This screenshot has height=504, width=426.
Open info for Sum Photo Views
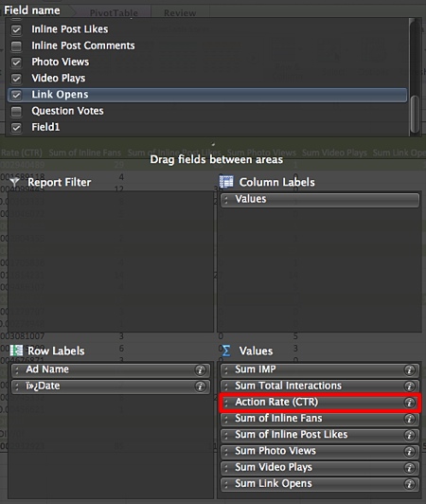tap(409, 451)
